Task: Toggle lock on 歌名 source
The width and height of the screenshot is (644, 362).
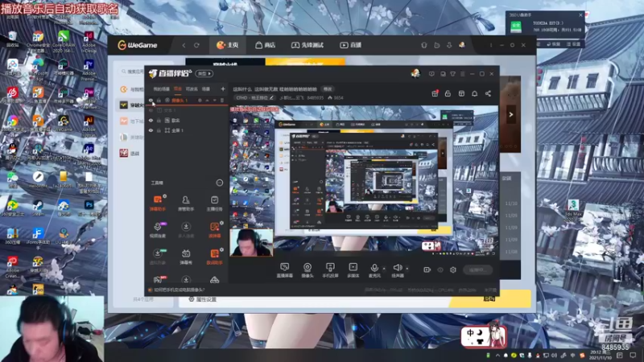Action: tap(159, 120)
